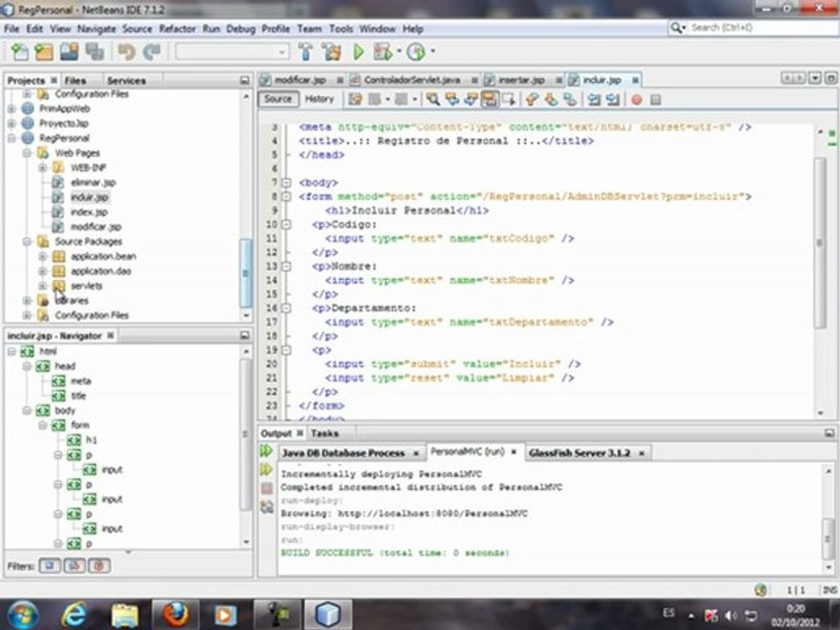Collapse the body node in Navigator
This screenshot has width=840, height=630.
click(x=27, y=410)
